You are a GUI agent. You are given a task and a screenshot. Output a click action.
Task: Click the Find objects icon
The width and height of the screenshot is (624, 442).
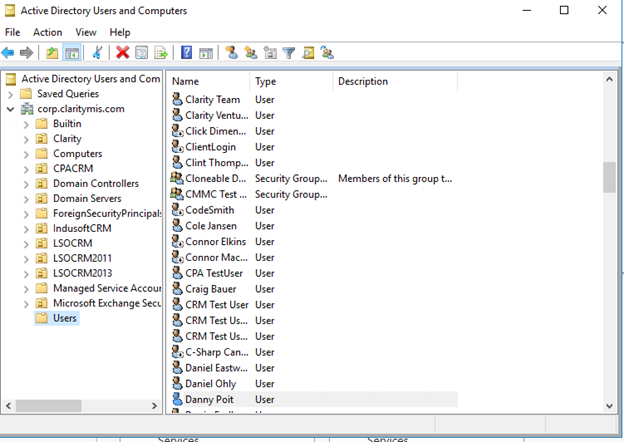308,53
